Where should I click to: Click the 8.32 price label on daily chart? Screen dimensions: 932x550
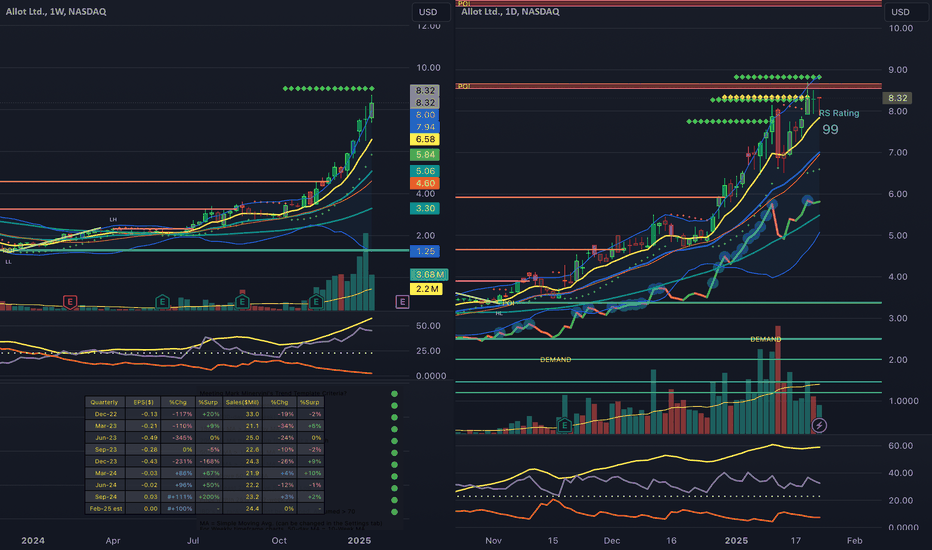pyautogui.click(x=898, y=98)
